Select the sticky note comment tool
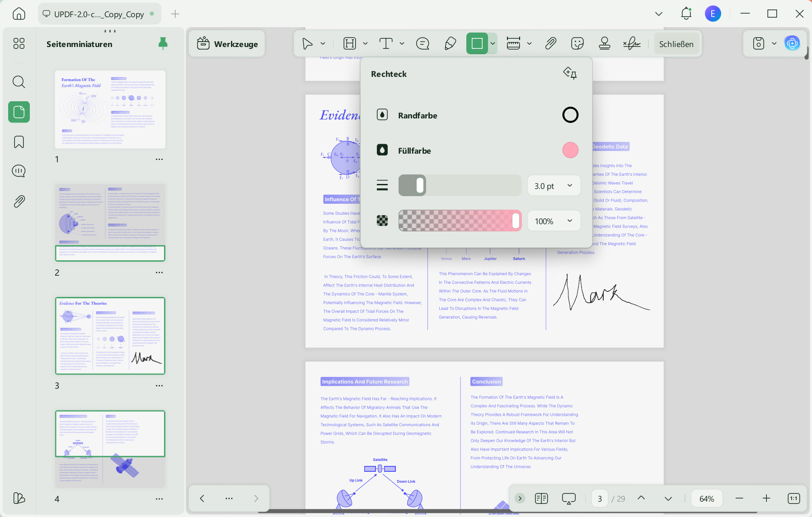Image resolution: width=812 pixels, height=517 pixels. click(x=422, y=43)
